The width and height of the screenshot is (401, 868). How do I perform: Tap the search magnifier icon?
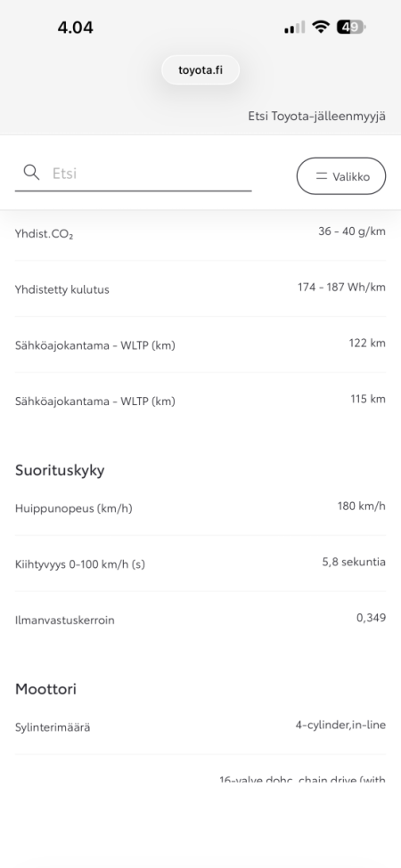31,173
